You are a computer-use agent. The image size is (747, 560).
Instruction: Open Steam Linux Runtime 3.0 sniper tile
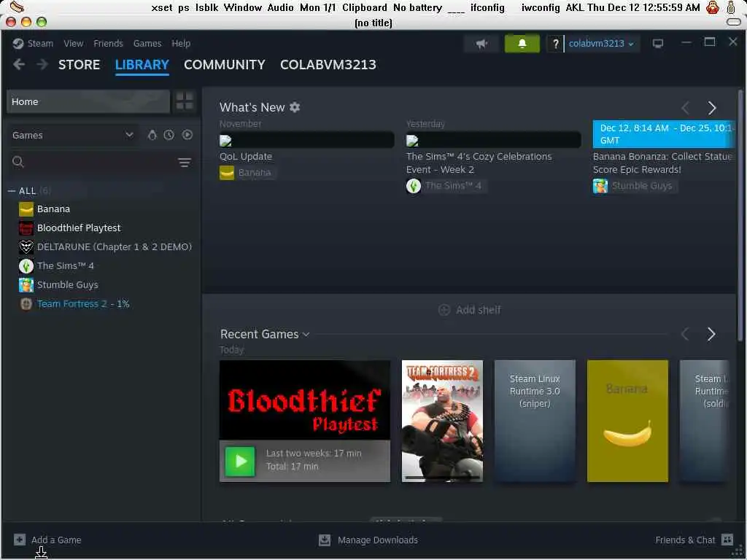535,421
